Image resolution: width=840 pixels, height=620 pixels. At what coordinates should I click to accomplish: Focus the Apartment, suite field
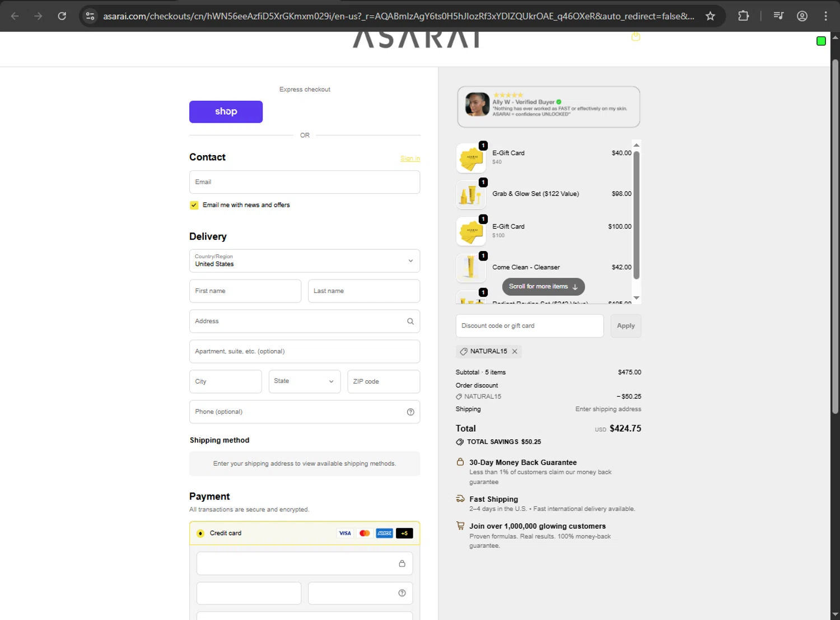point(305,352)
